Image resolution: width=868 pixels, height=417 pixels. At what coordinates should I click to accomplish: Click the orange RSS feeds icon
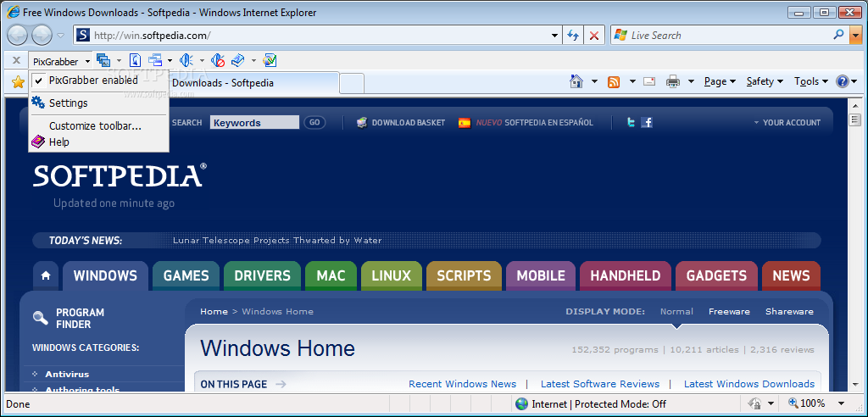click(x=614, y=82)
